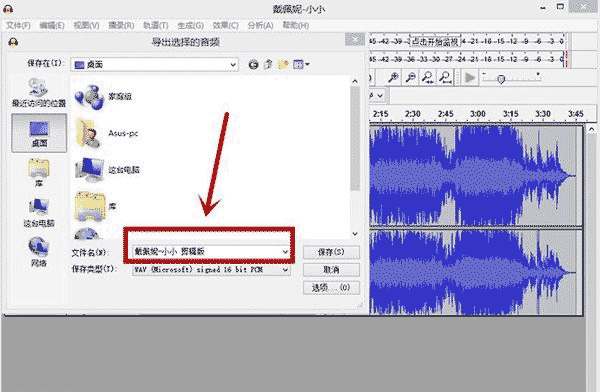This screenshot has height=392, width=600.
Task: Select 这台电脑 in the places sidebar
Action: 39,213
